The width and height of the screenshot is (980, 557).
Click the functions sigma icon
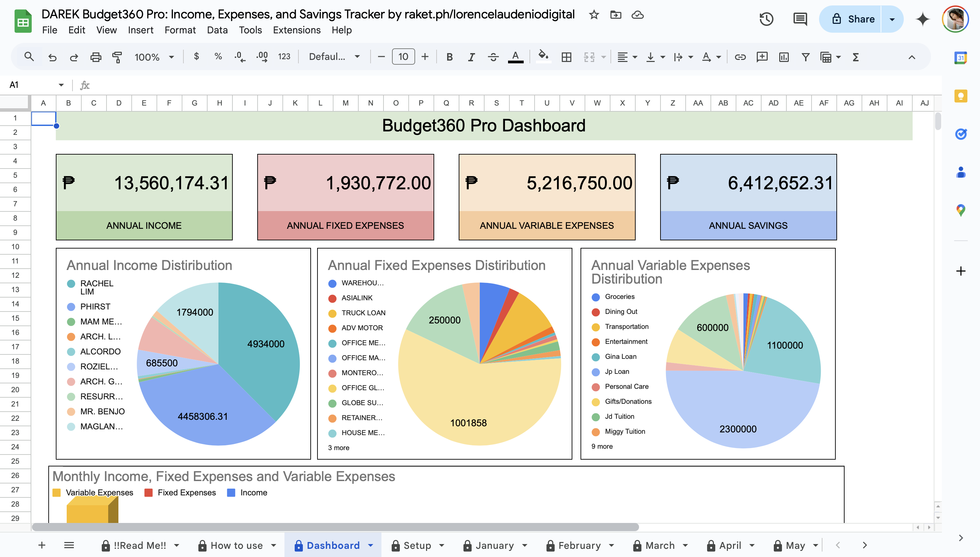[x=856, y=57]
